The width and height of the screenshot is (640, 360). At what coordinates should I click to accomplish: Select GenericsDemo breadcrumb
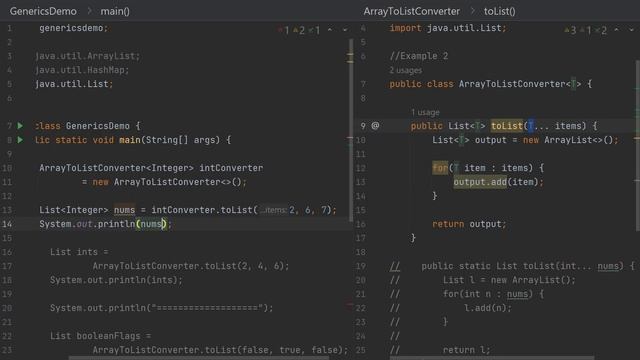tap(43, 11)
